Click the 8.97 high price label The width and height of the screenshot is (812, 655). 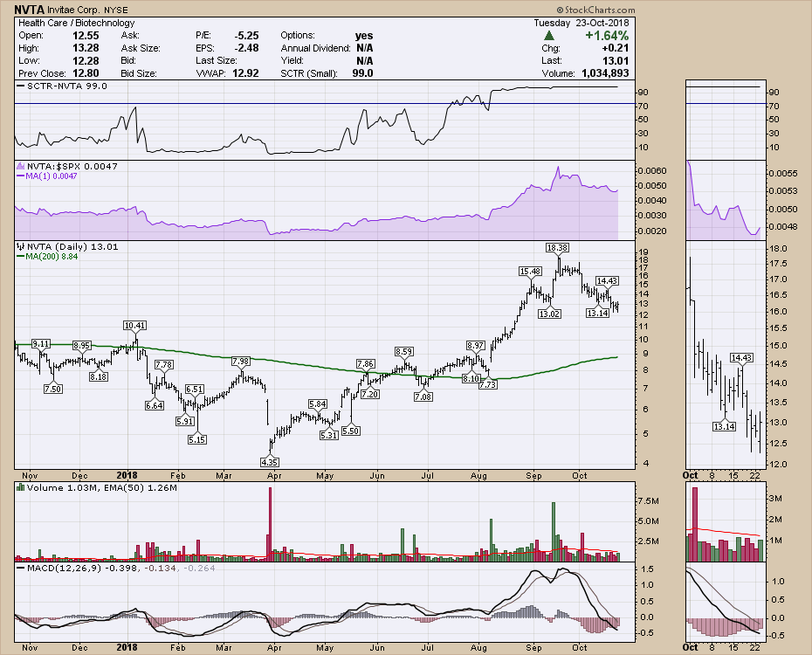475,345
